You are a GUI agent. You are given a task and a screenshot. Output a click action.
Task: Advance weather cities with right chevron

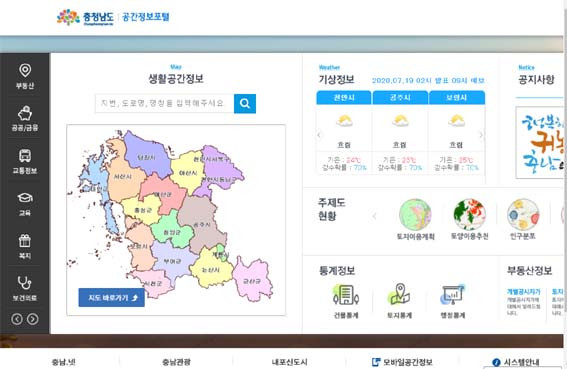point(481,135)
